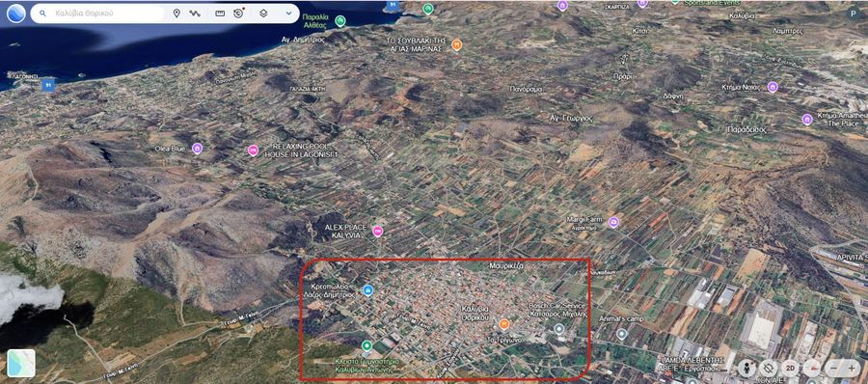
Task: Zoom in with the plus button
Action: pyautogui.click(x=852, y=368)
